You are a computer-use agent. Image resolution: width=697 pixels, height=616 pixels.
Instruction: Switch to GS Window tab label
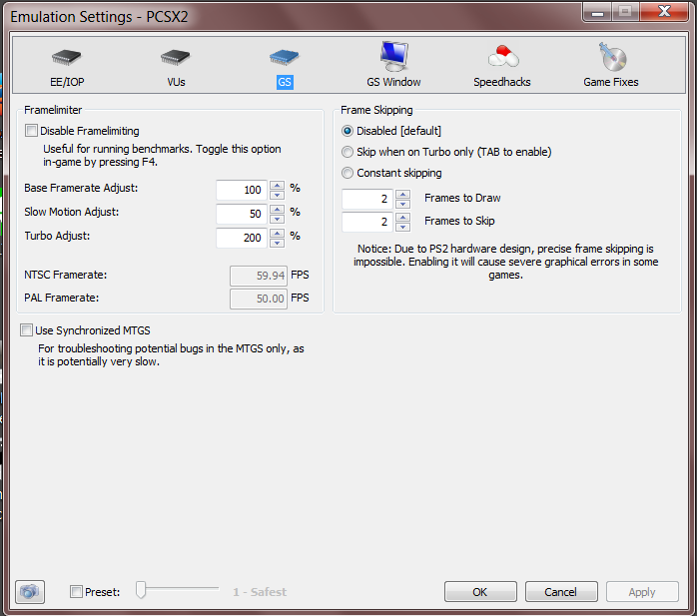pos(393,82)
